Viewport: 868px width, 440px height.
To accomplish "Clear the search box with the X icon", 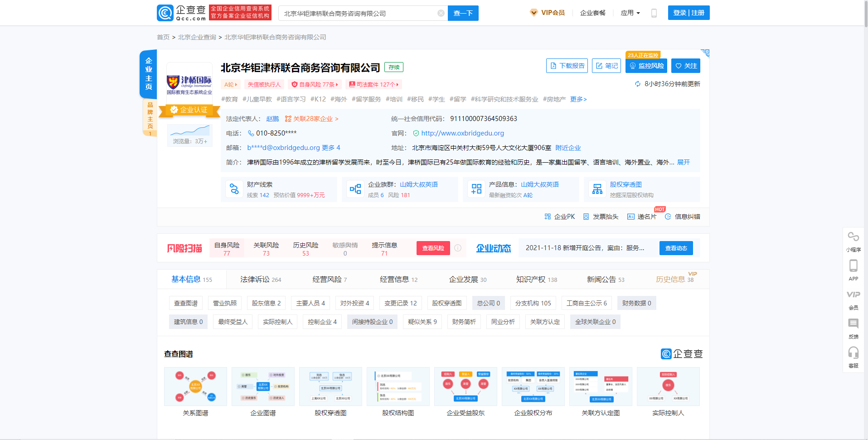I will tap(441, 13).
